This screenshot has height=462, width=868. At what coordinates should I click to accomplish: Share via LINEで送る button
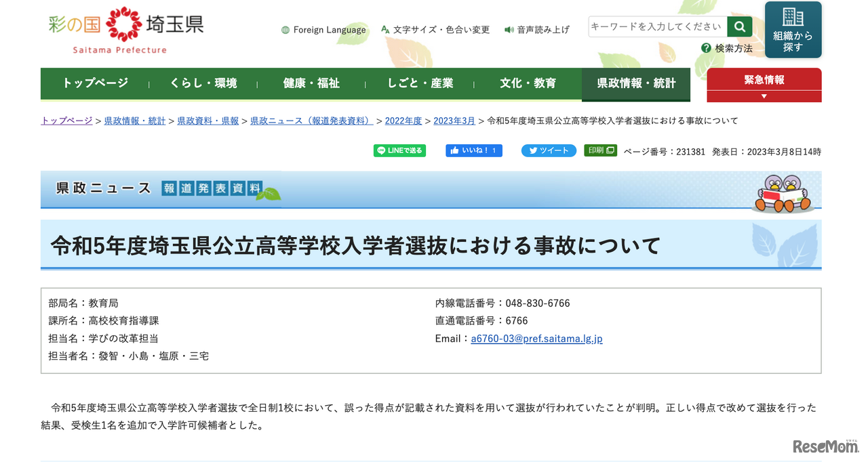399,150
